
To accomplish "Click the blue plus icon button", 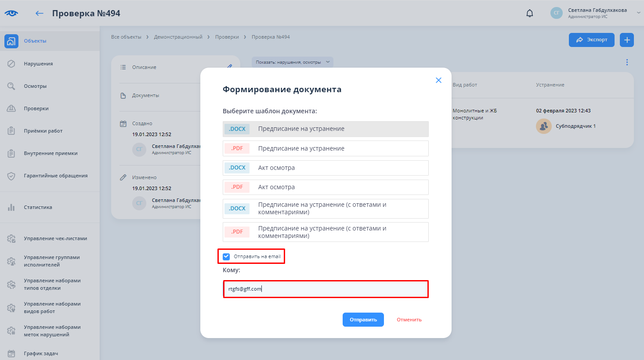I will tap(627, 40).
